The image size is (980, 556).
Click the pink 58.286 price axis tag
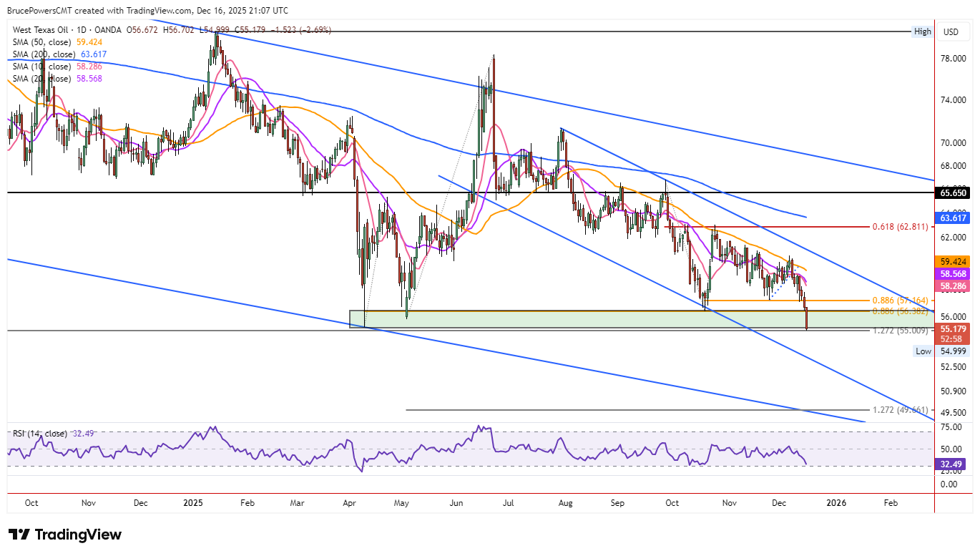click(x=953, y=286)
